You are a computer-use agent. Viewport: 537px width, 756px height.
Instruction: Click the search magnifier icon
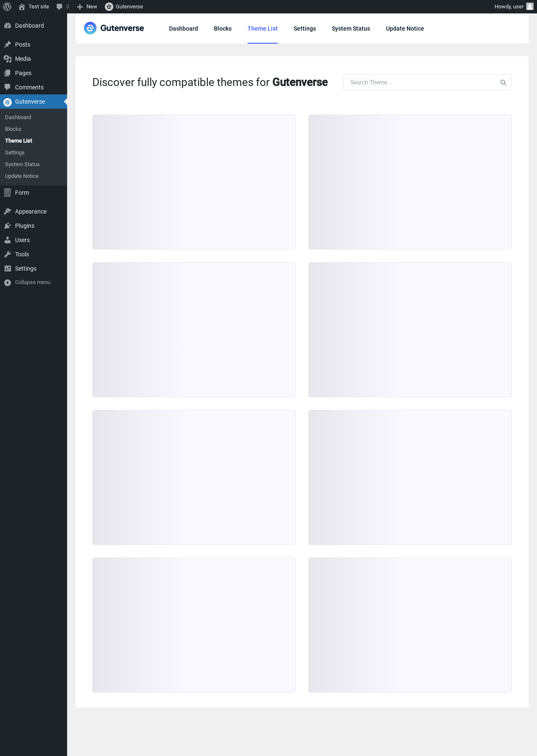pos(503,83)
